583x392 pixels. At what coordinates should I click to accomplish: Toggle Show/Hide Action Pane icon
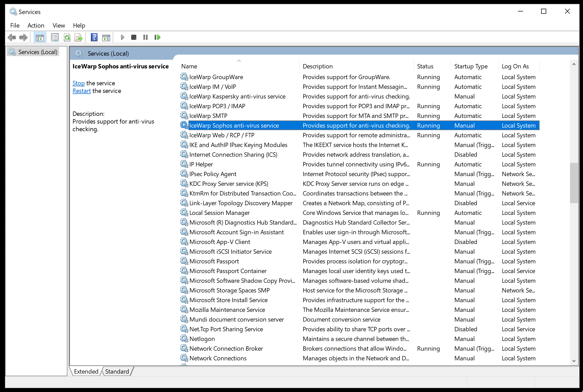106,38
